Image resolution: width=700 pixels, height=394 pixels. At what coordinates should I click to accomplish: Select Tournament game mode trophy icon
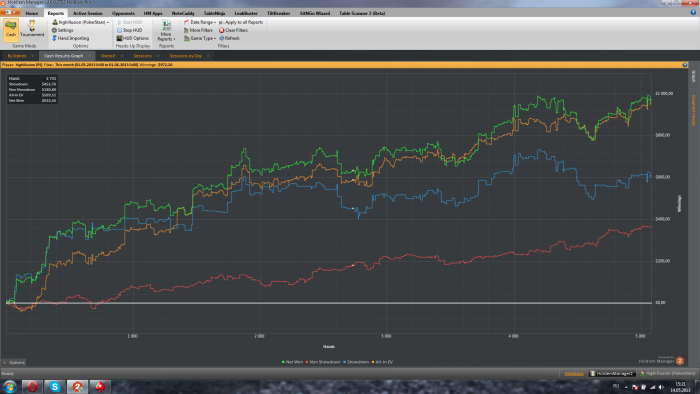pos(32,29)
